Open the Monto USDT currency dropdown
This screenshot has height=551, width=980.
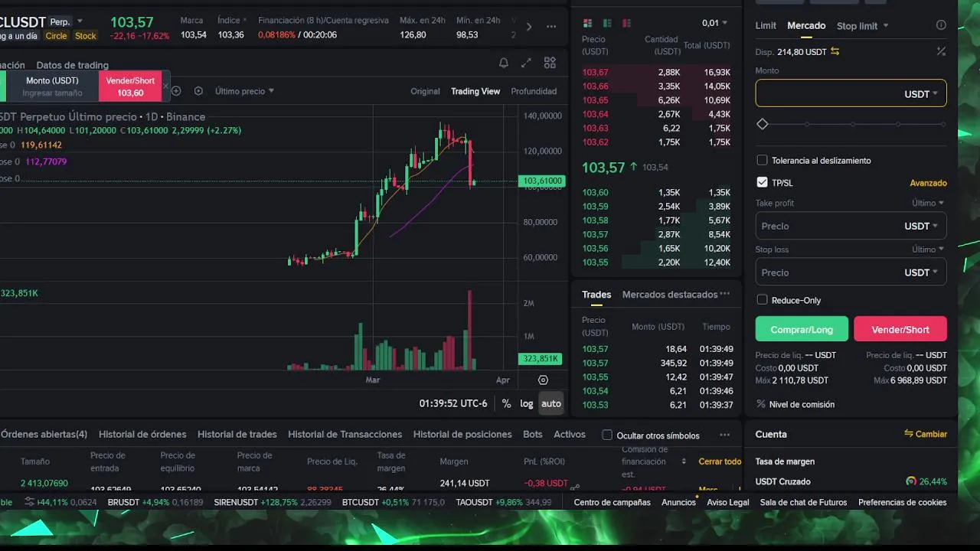(x=921, y=94)
